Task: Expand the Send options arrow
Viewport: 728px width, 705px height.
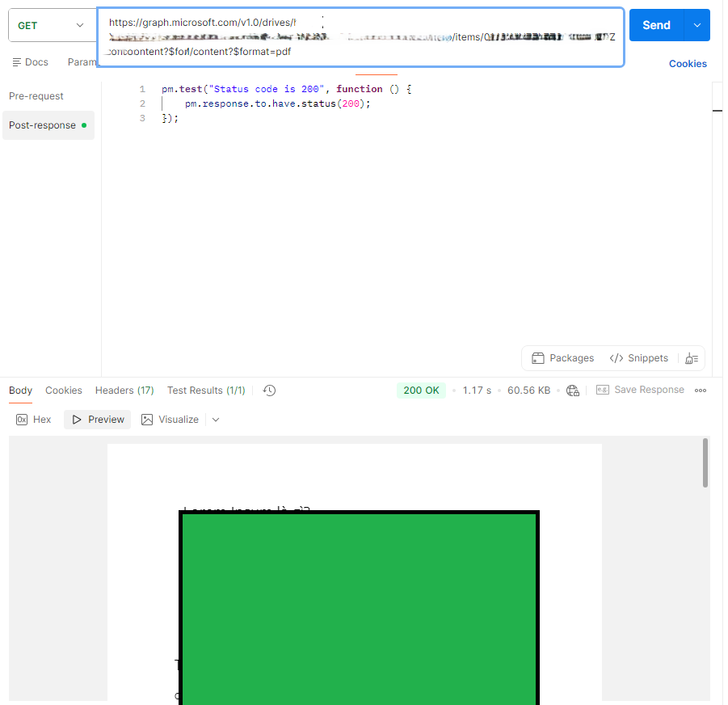Action: point(697,25)
